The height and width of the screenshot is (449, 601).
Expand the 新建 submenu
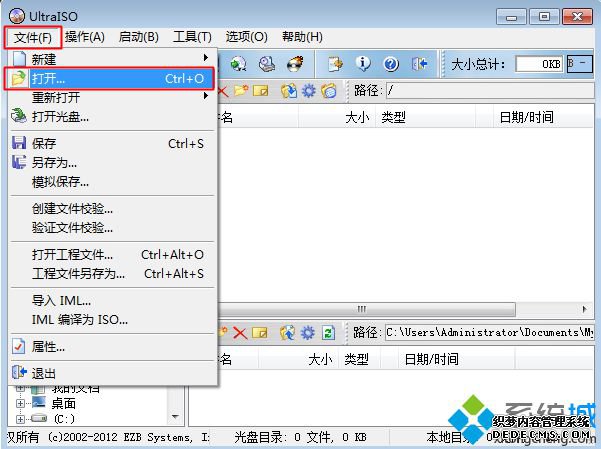(111, 59)
